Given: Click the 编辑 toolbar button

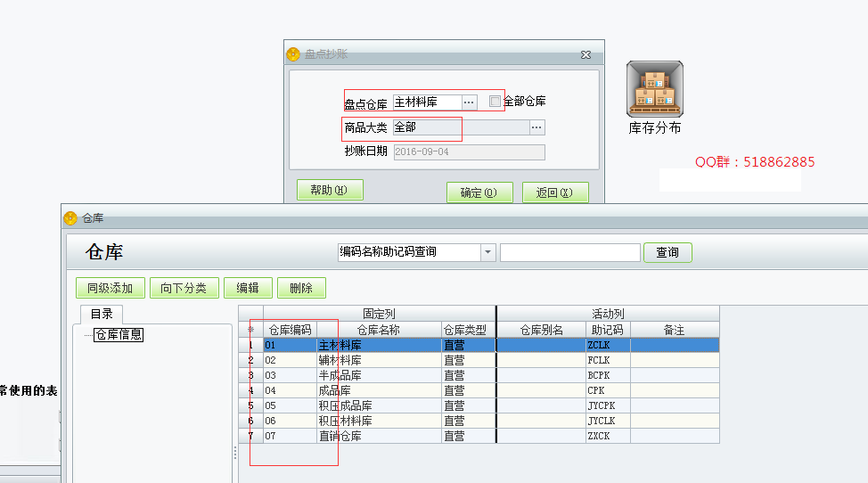Looking at the screenshot, I should pos(248,288).
